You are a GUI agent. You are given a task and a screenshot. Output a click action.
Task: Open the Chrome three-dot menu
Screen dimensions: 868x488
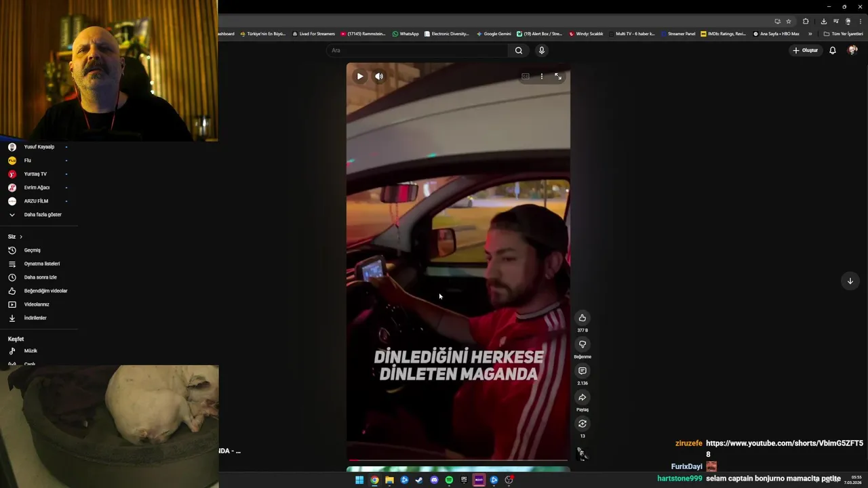pos(860,22)
